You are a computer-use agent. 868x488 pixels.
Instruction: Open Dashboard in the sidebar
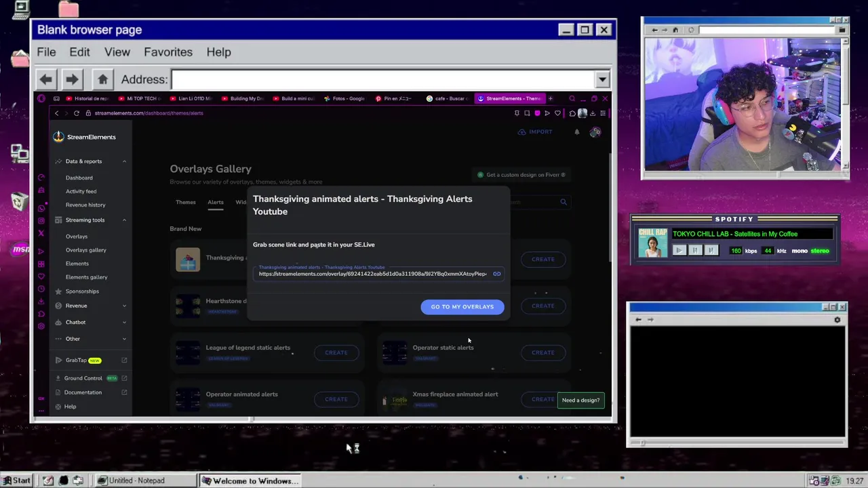pyautogui.click(x=79, y=178)
